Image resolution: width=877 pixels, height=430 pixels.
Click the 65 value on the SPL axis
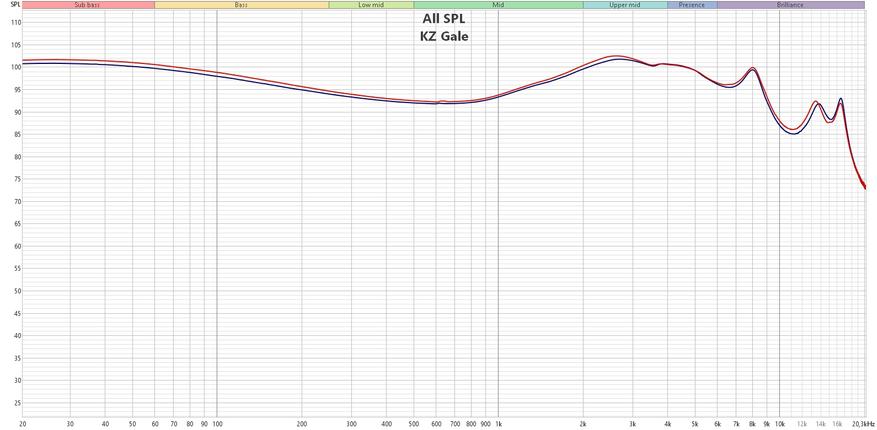tap(17, 224)
